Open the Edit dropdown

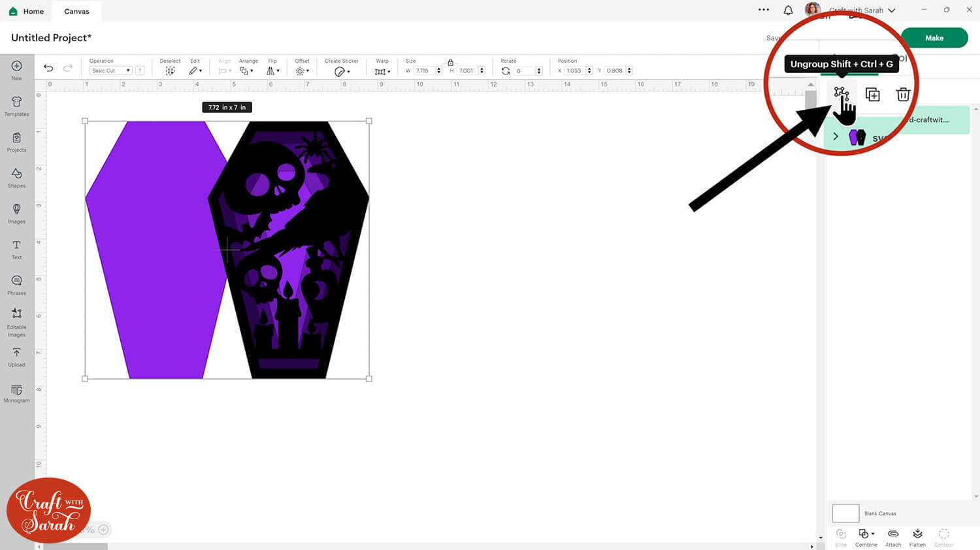(x=195, y=71)
